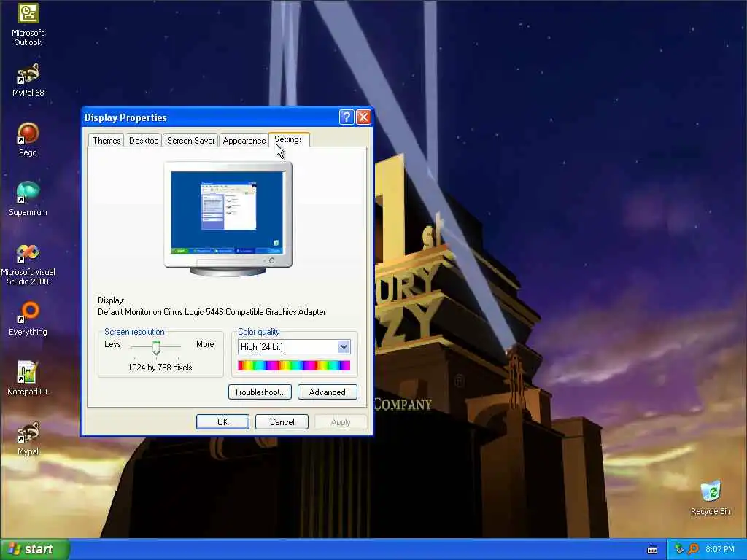Select the Pego desktop shortcut

(28, 139)
